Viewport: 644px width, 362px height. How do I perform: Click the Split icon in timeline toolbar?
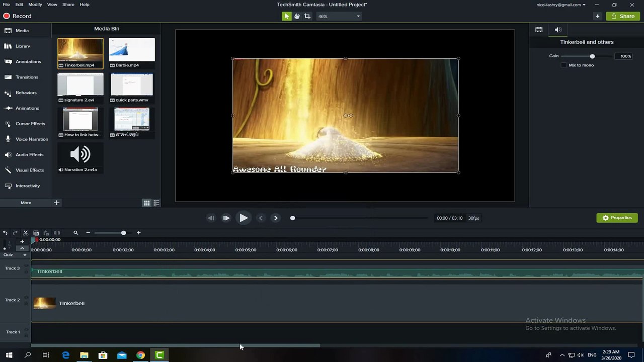point(57,233)
